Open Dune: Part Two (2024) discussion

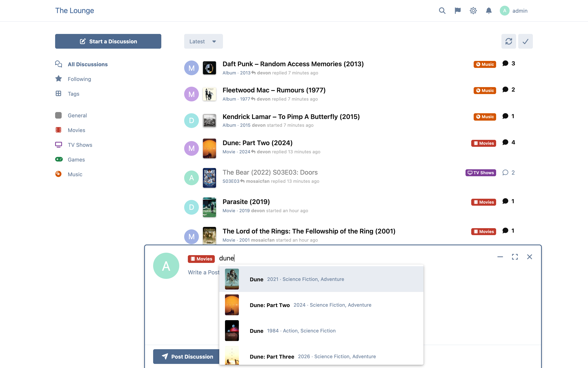click(257, 143)
